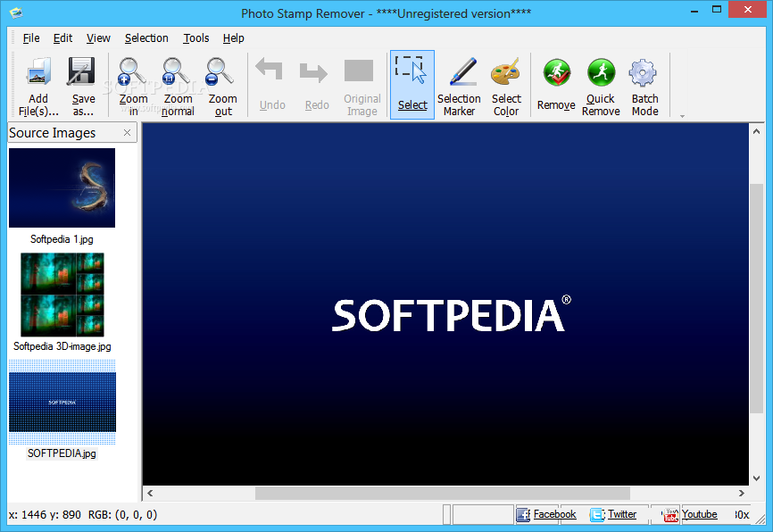The height and width of the screenshot is (532, 773).
Task: Reset view using Zoom normal icon
Action: (x=176, y=71)
